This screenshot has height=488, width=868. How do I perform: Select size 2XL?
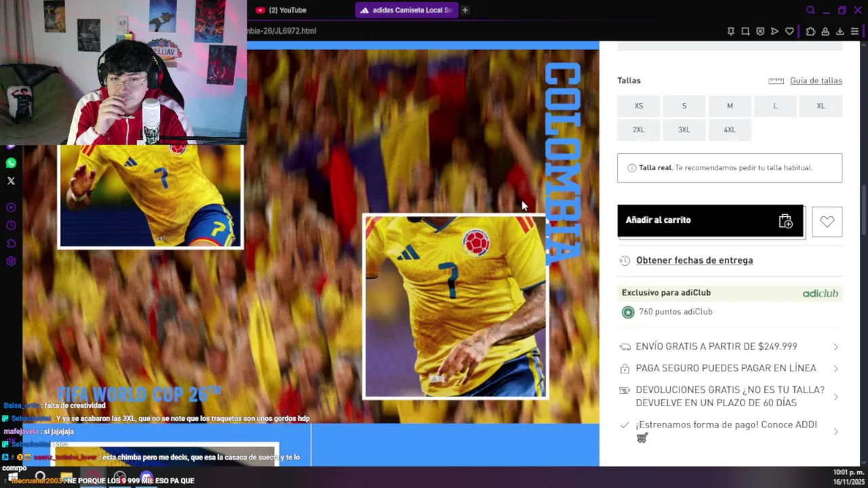638,129
